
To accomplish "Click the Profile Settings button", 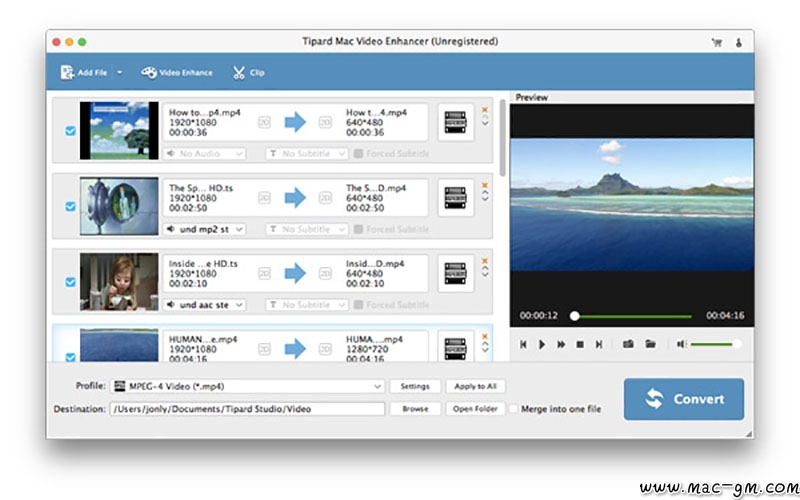I will (415, 386).
